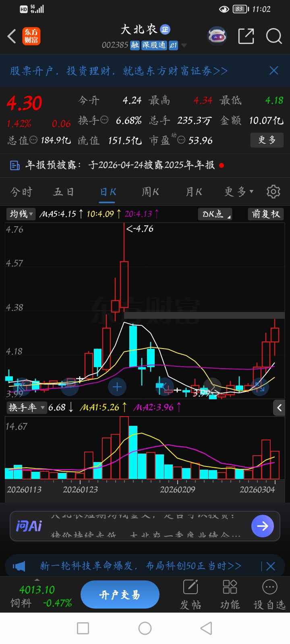Image resolution: width=290 pixels, height=644 pixels.
Task: Tap Android home circle button
Action: click(145, 628)
